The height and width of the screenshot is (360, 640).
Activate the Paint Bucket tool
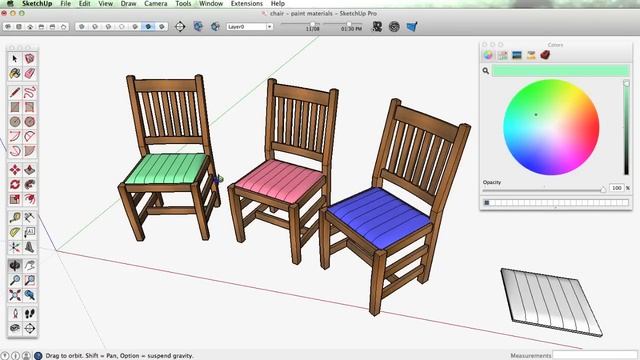click(15, 73)
